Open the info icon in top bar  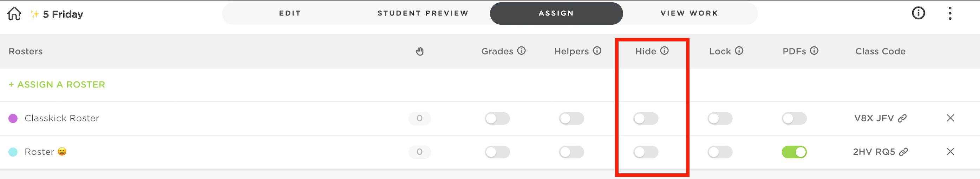tap(918, 13)
